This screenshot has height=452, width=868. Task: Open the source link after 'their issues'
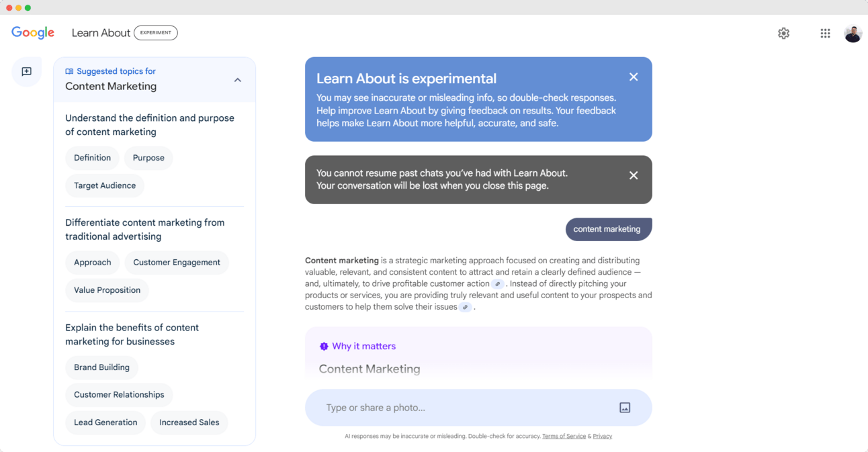[x=465, y=307]
